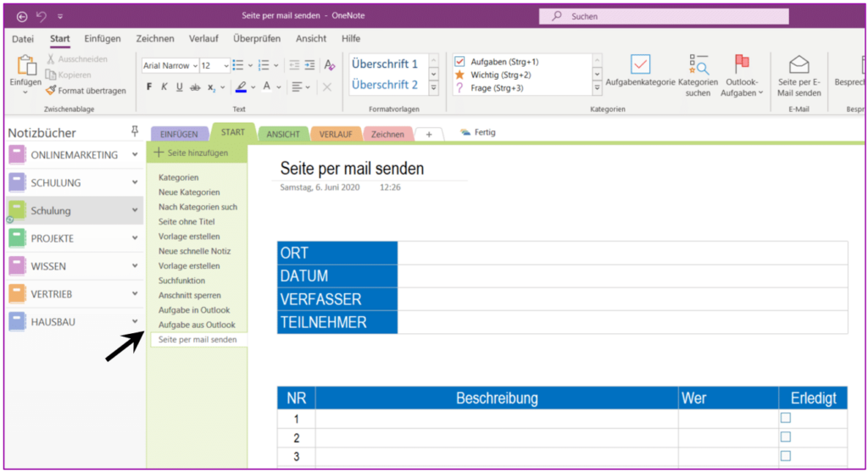The width and height of the screenshot is (868, 473).
Task: Check Erledigt box in row 1
Action: pos(786,418)
